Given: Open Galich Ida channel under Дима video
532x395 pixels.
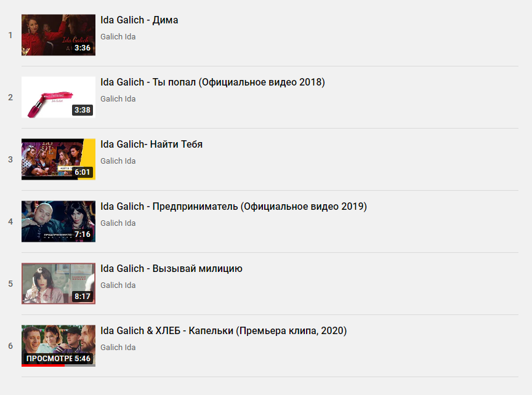Looking at the screenshot, I should (118, 37).
